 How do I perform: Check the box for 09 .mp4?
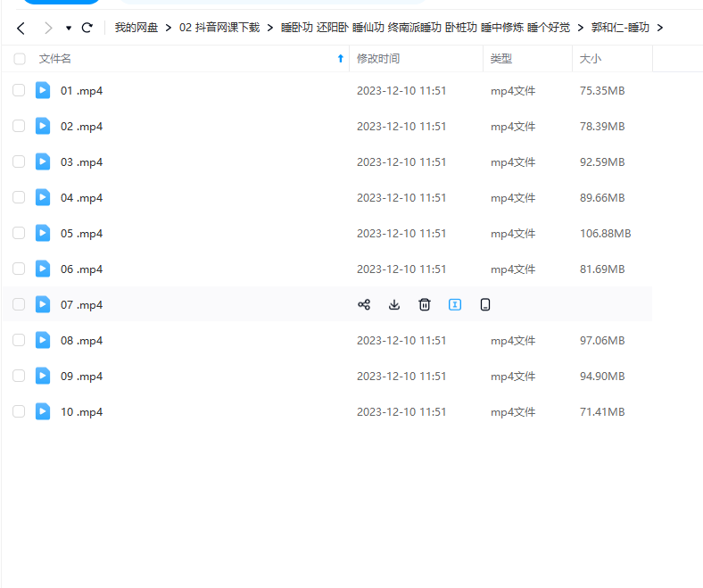pos(19,376)
